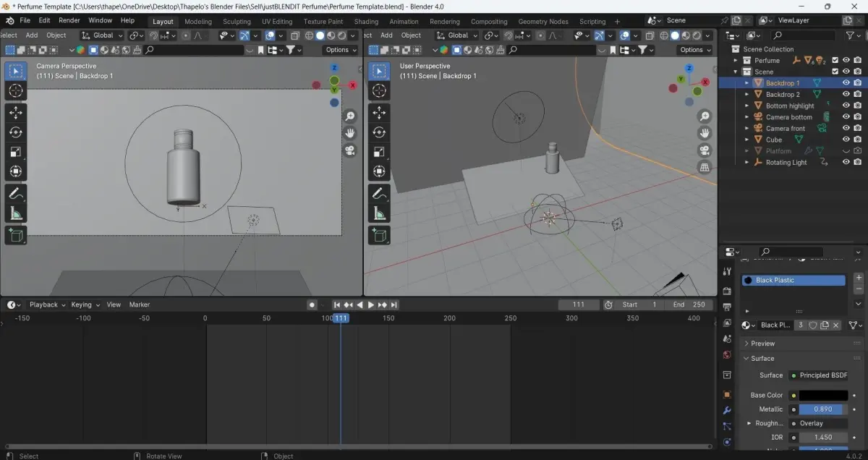Uncheck the Perfume collection checkbox
Screen dimensions: 868x460
835,61
